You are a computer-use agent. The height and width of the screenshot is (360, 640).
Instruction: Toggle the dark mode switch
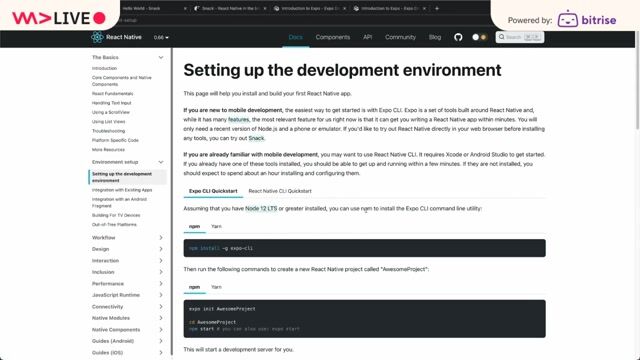click(x=479, y=37)
